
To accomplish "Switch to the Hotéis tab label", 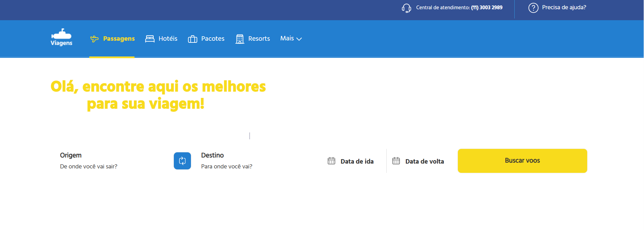I will (168, 39).
